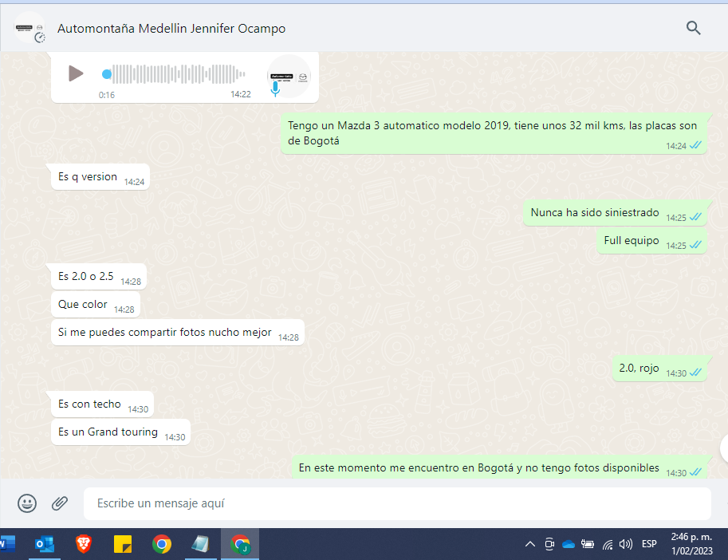Click the voice message playhead dot
The width and height of the screenshot is (728, 560).
click(x=107, y=74)
